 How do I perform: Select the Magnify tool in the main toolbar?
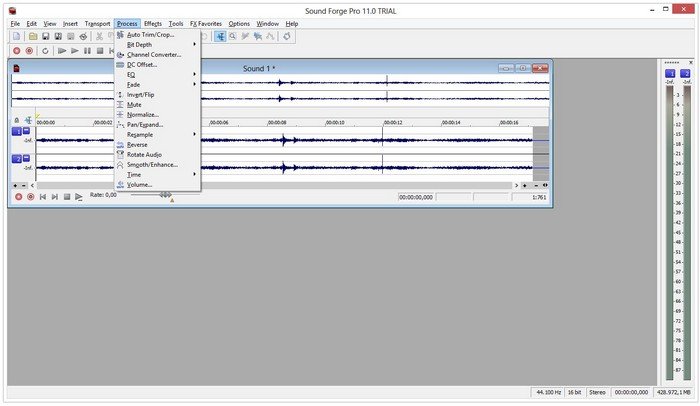pos(233,37)
